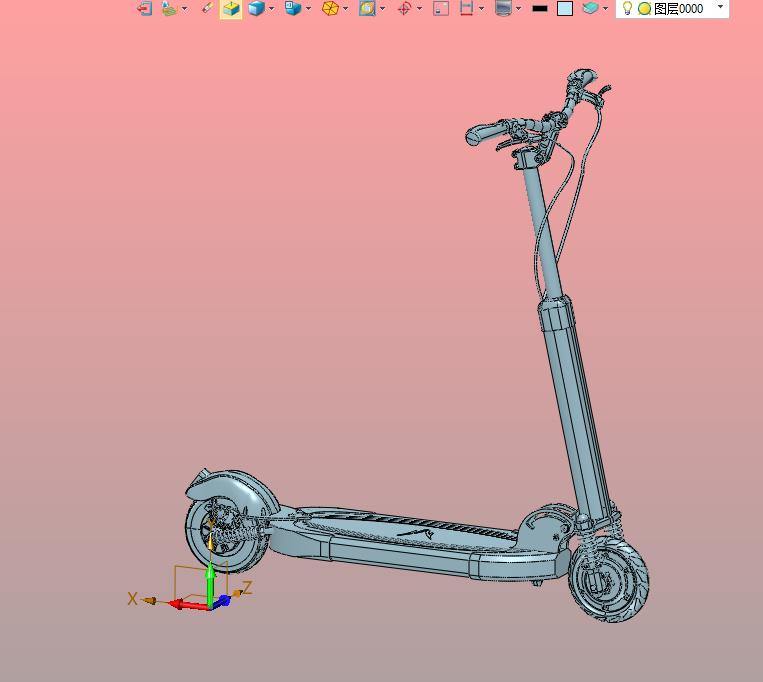Click the red exit arrow icon
The width and height of the screenshot is (763, 682).
[x=145, y=8]
